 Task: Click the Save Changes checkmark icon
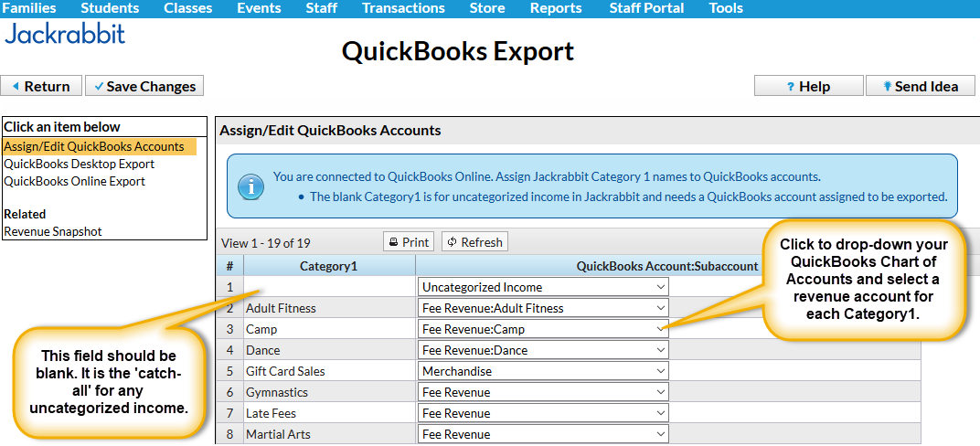coord(99,87)
